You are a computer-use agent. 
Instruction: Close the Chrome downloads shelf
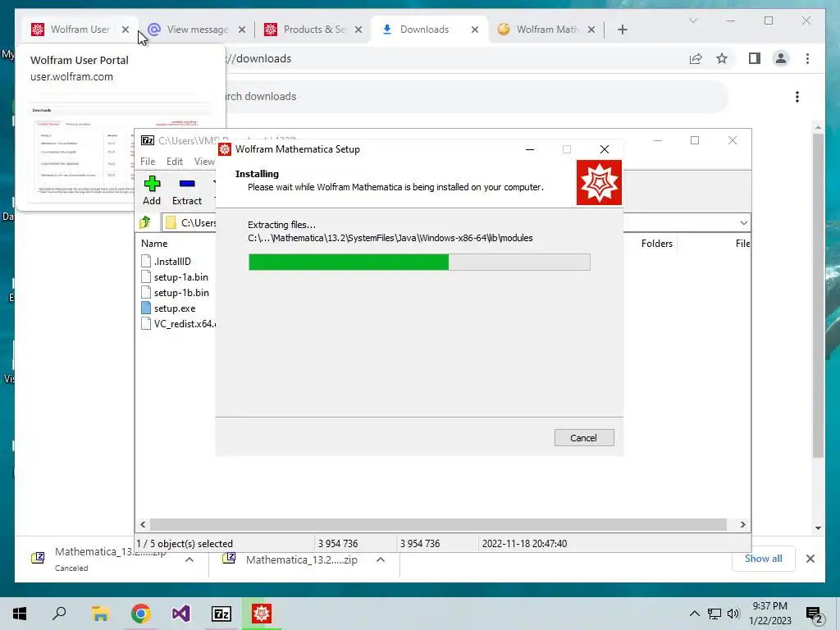tap(810, 559)
